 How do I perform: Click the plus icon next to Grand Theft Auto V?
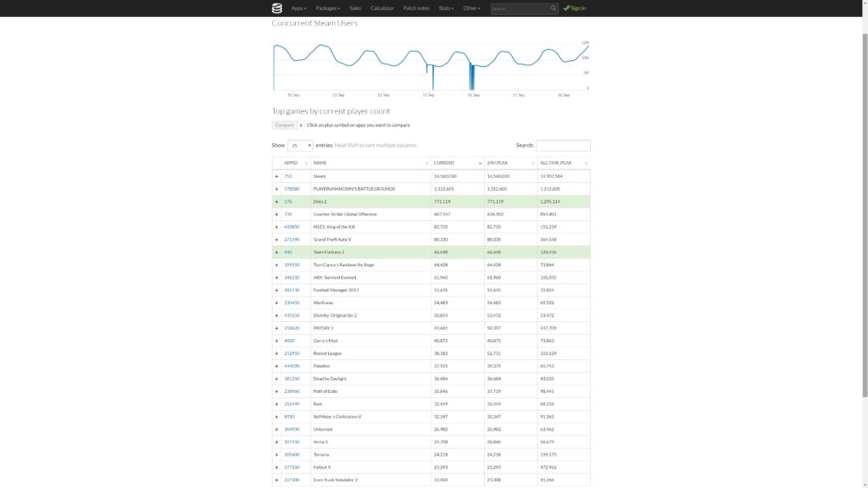276,240
